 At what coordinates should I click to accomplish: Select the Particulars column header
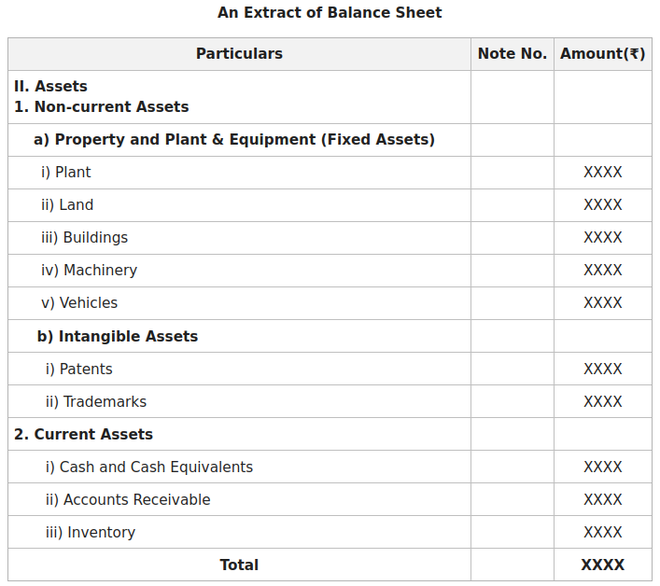point(239,54)
